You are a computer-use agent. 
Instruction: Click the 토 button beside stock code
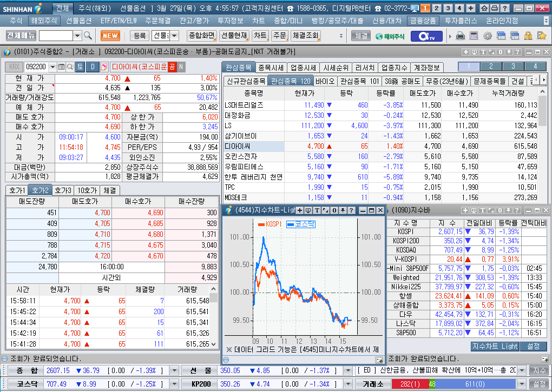(80, 67)
